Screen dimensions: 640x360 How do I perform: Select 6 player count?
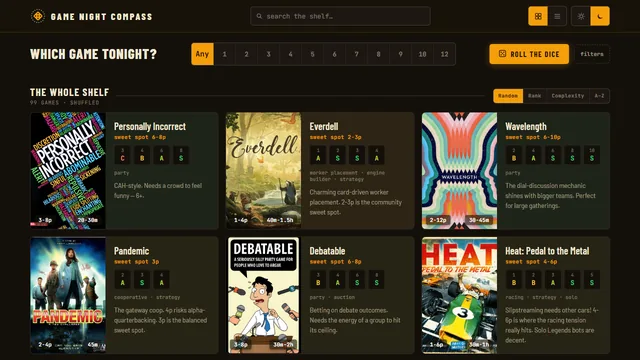(334, 54)
